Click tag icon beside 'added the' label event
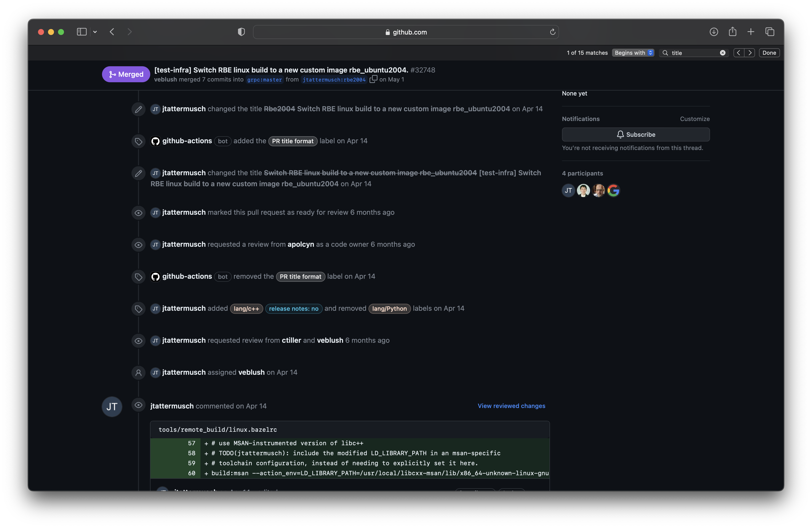 pyautogui.click(x=138, y=141)
